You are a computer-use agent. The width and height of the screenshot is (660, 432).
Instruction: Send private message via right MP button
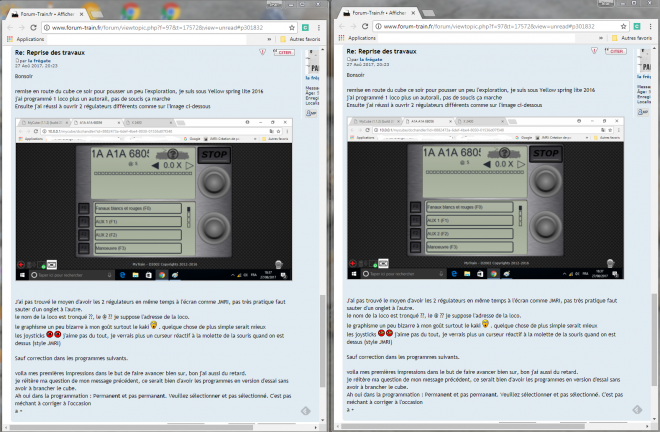(x=643, y=112)
